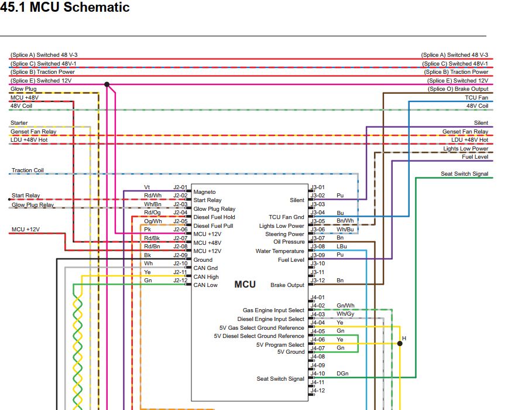Select the "Oil Pressure" pin name

pos(289,242)
